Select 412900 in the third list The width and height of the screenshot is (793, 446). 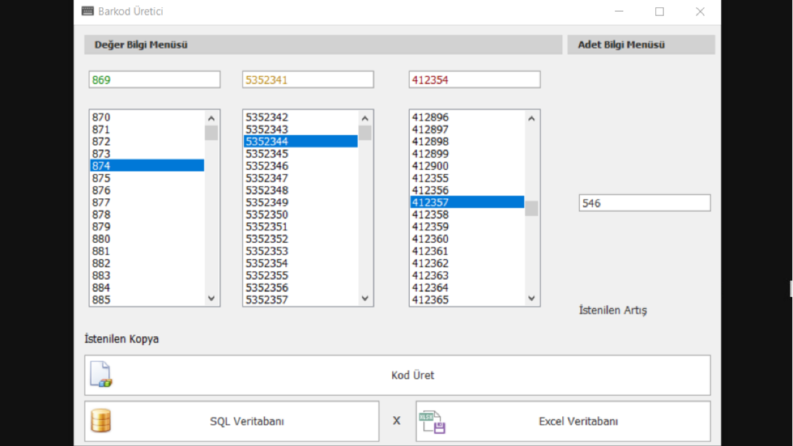click(467, 165)
